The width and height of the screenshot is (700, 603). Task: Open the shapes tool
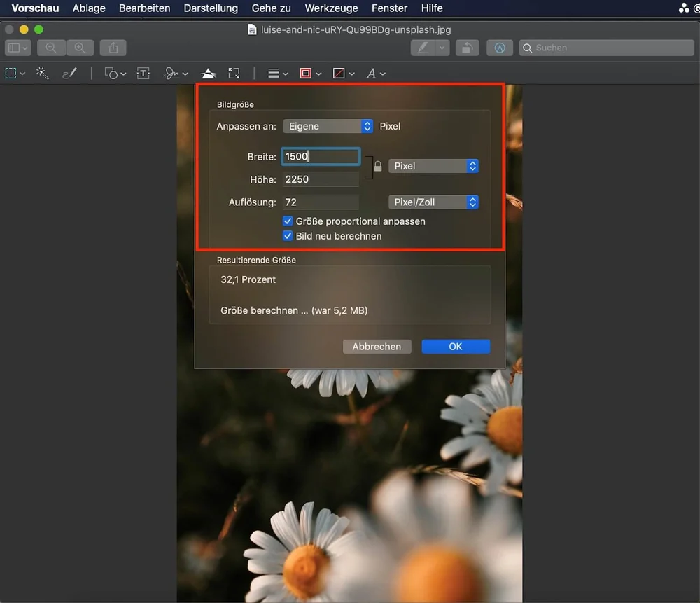[x=111, y=74]
